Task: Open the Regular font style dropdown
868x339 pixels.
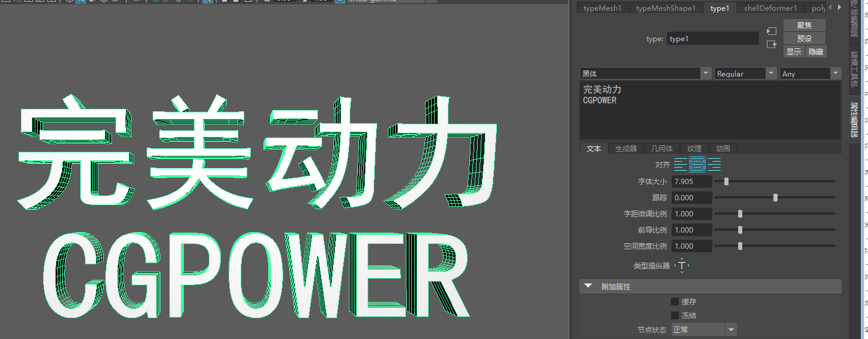Action: click(745, 74)
